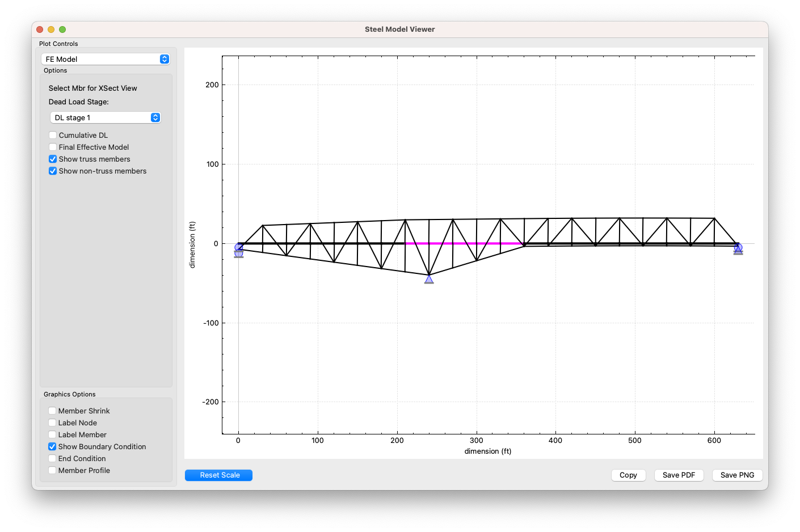This screenshot has height=532, width=800.
Task: Click the Save PDF button
Action: [x=679, y=475]
